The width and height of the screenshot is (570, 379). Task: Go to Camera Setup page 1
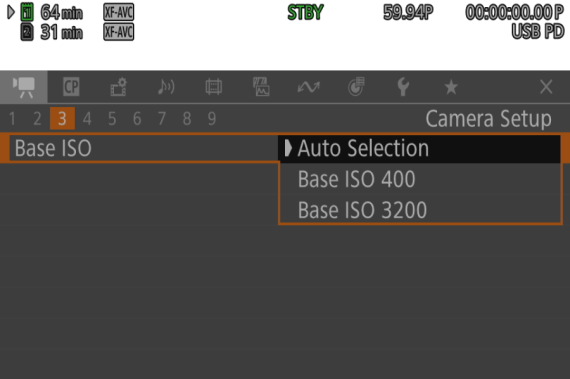click(x=13, y=119)
